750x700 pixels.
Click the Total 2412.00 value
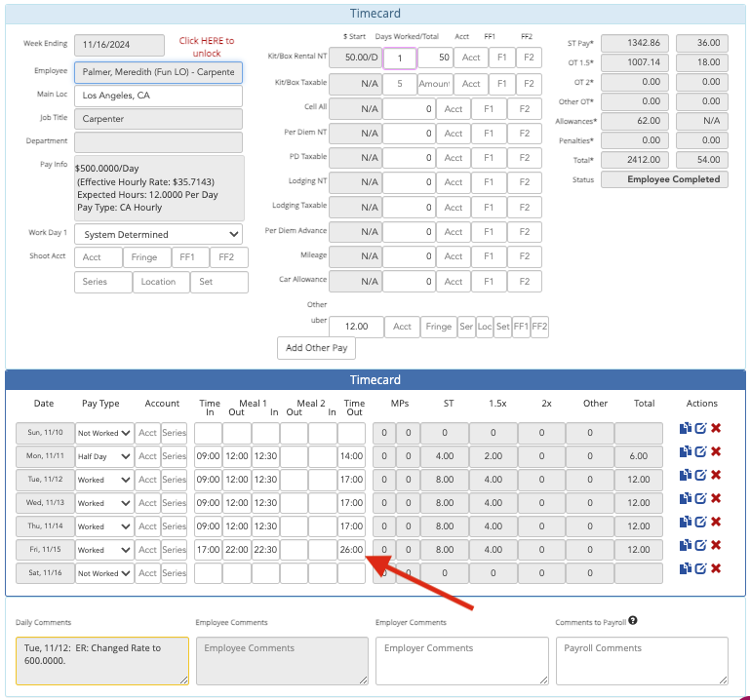[636, 160]
